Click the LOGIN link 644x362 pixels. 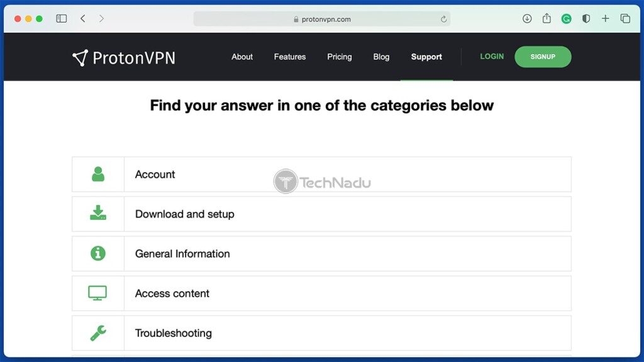tap(492, 57)
